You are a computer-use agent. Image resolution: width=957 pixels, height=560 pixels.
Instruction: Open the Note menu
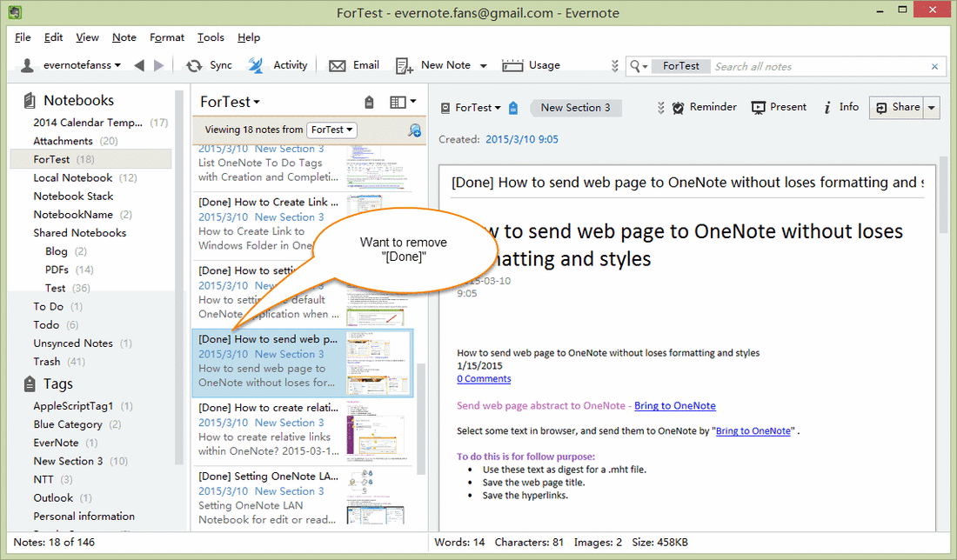tap(124, 37)
